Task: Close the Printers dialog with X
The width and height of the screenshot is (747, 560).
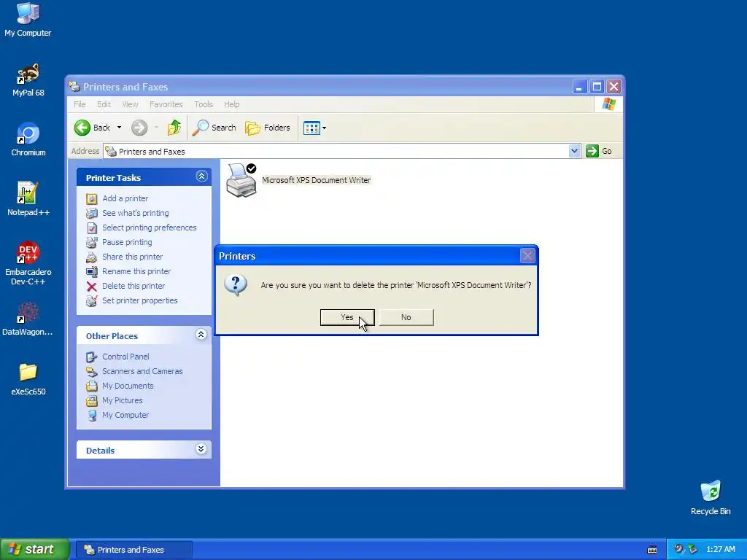Action: [x=527, y=256]
